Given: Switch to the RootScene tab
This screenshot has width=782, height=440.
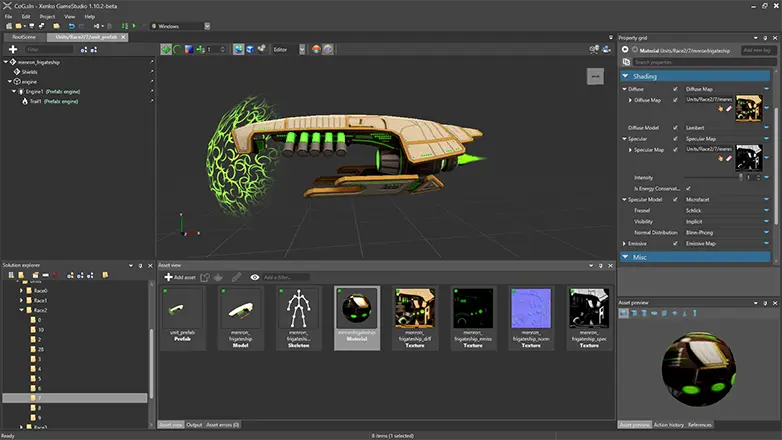Looking at the screenshot, I should click(24, 37).
